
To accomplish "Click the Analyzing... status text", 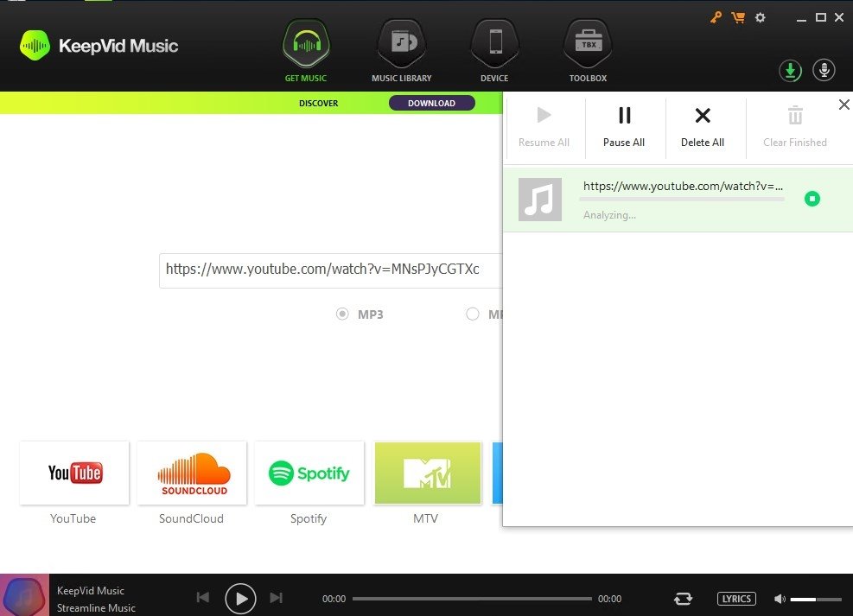I will (609, 215).
